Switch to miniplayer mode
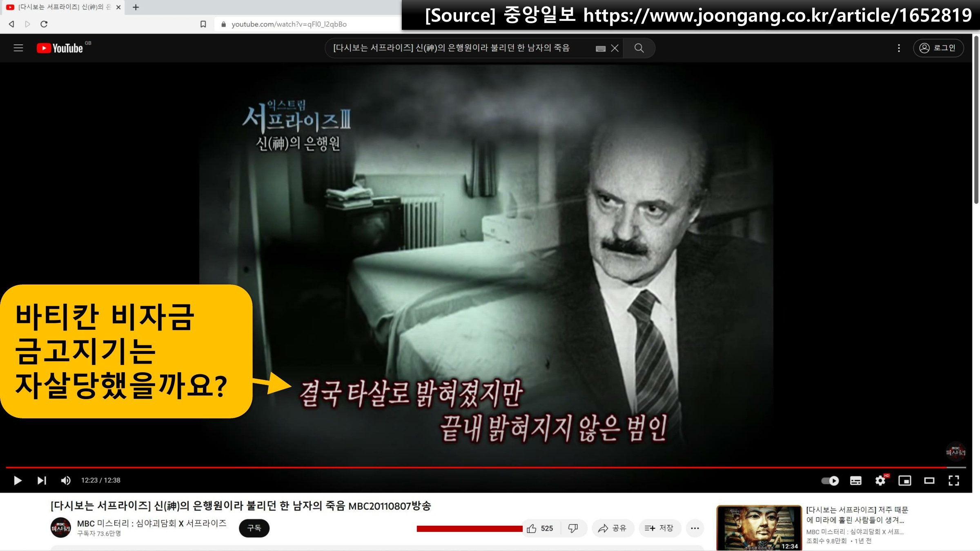 pos(904,480)
